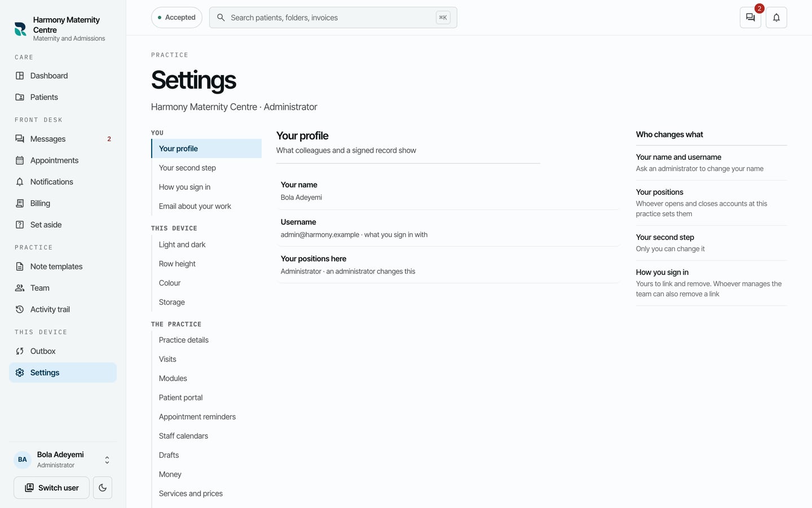Select Light and dark settings

click(206, 244)
